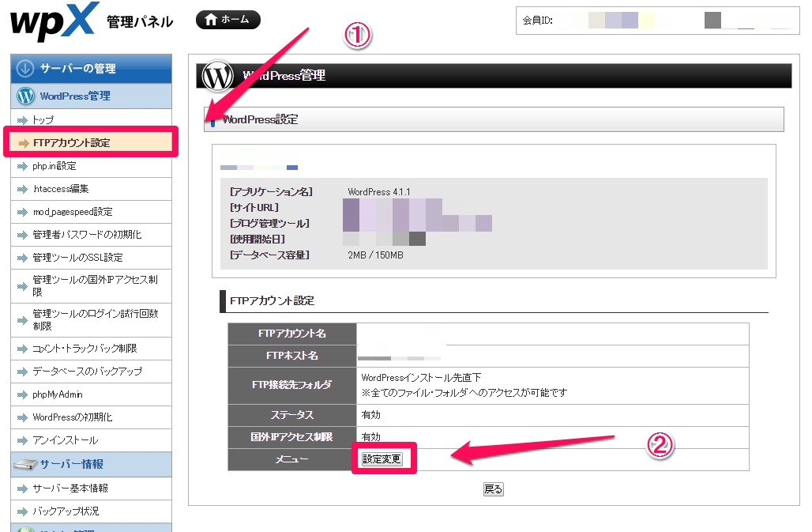Click the server drive icon beside サーバー情報
This screenshot has height=532, width=812.
tap(25, 464)
